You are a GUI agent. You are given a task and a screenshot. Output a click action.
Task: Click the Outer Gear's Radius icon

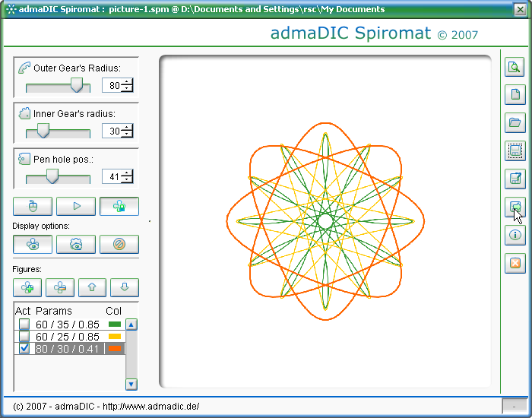coord(24,68)
